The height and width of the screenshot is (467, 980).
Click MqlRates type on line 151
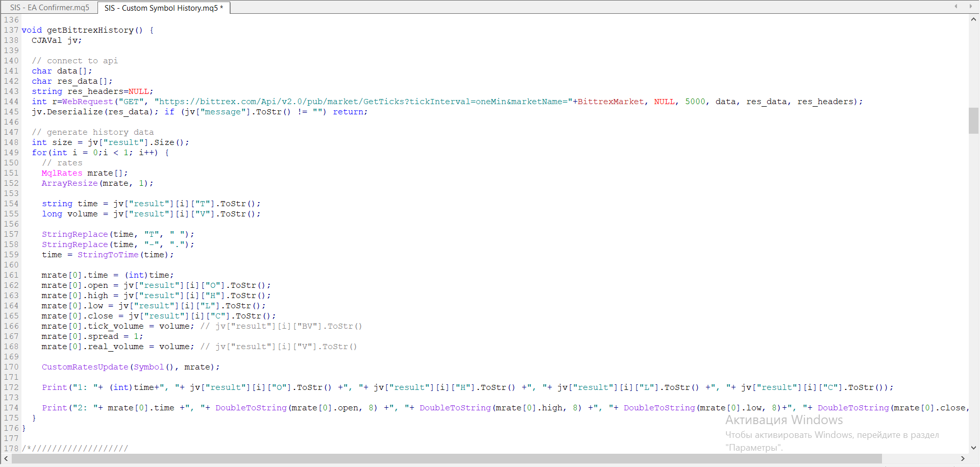click(x=62, y=173)
